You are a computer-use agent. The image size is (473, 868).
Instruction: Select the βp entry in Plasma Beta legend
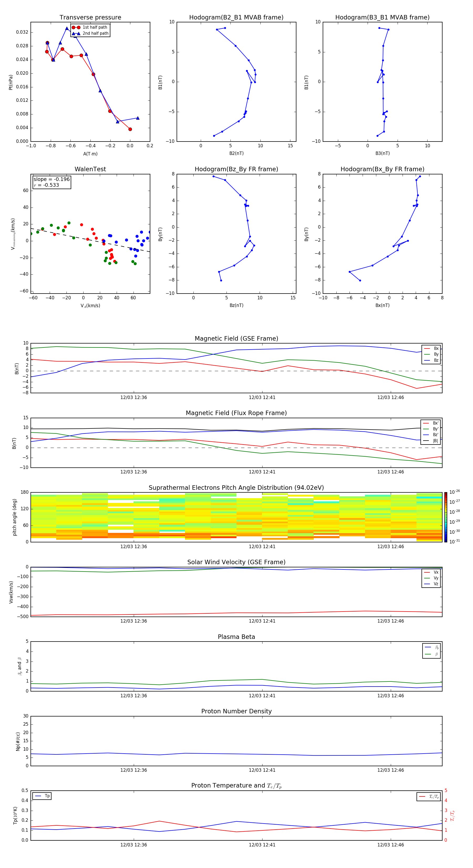click(x=431, y=647)
